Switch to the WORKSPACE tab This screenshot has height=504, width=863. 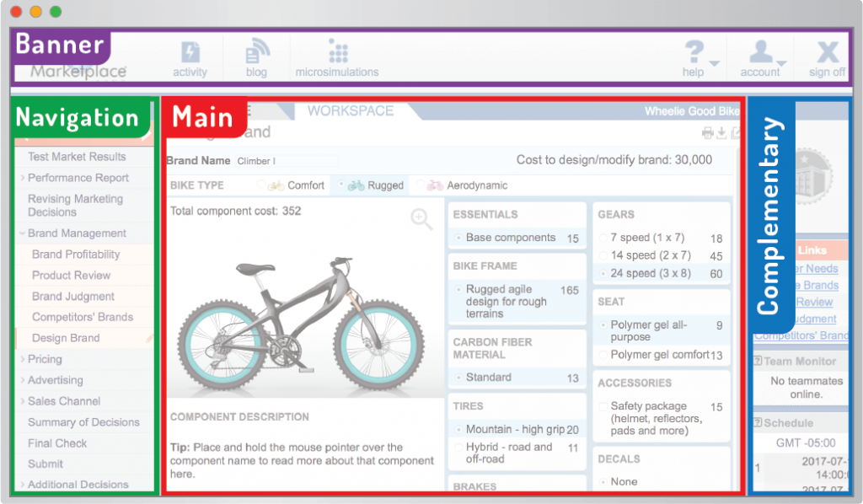(x=351, y=111)
